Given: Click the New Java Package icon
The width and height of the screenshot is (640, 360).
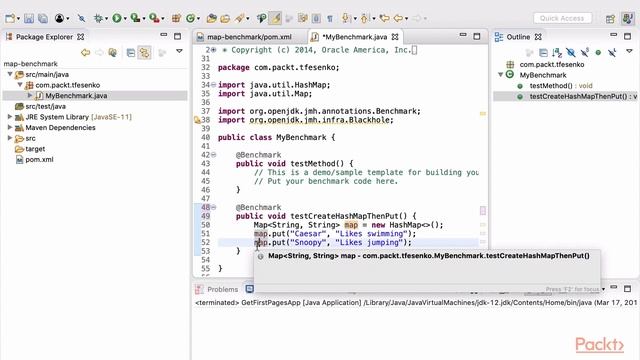Looking at the screenshot, I should point(176,18).
